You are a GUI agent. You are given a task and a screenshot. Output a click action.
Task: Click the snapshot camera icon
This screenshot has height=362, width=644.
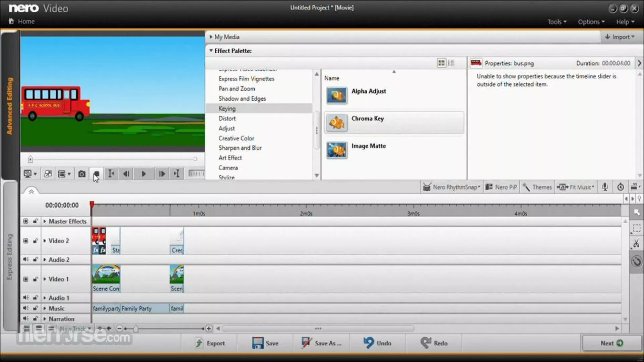point(82,174)
